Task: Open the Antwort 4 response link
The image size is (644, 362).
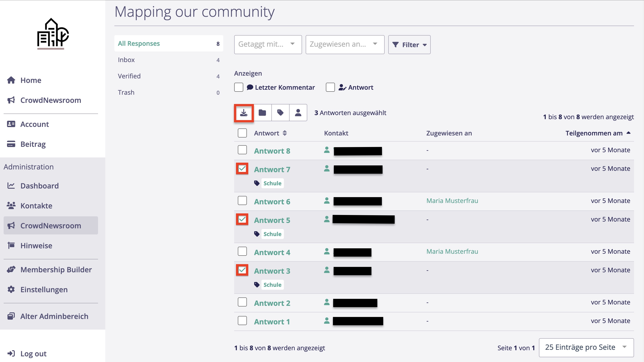Action: [x=272, y=252]
